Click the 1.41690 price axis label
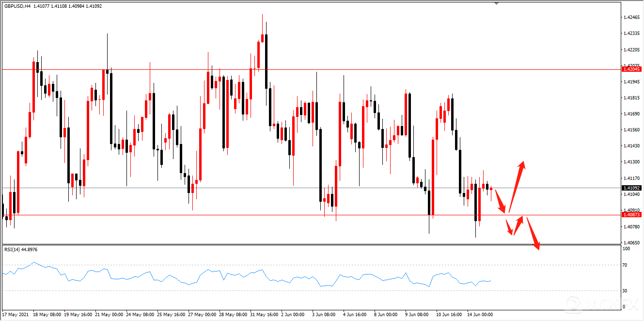Image resolution: width=644 pixels, height=321 pixels. [x=632, y=114]
